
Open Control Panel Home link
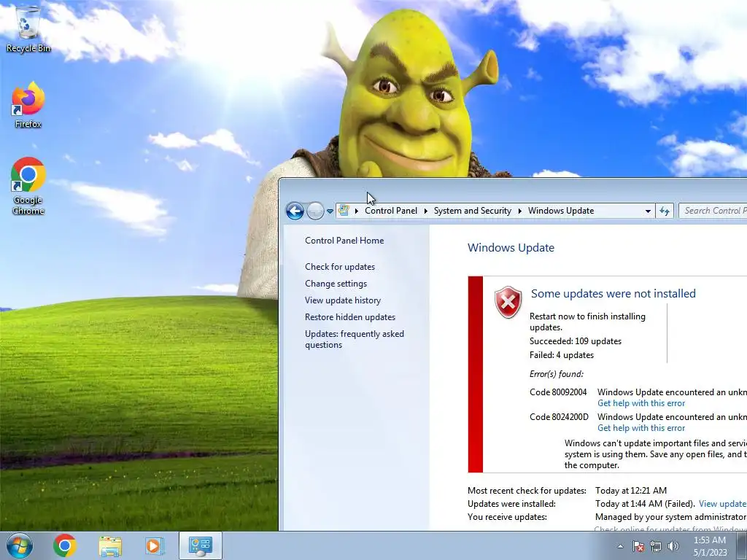(344, 241)
